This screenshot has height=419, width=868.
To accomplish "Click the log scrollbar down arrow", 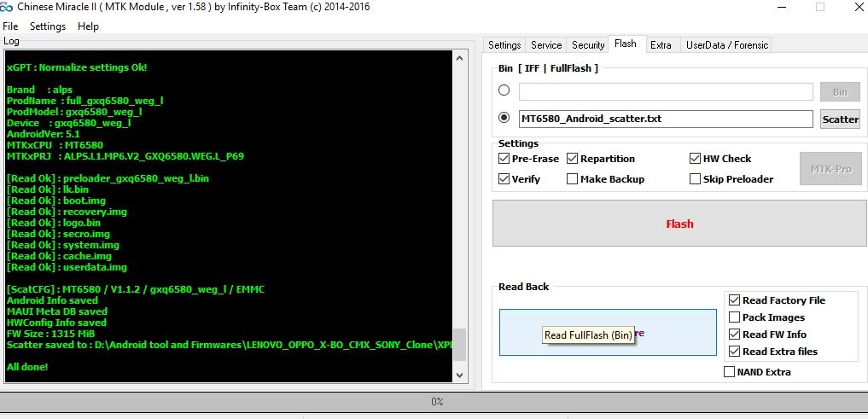I will (459, 375).
